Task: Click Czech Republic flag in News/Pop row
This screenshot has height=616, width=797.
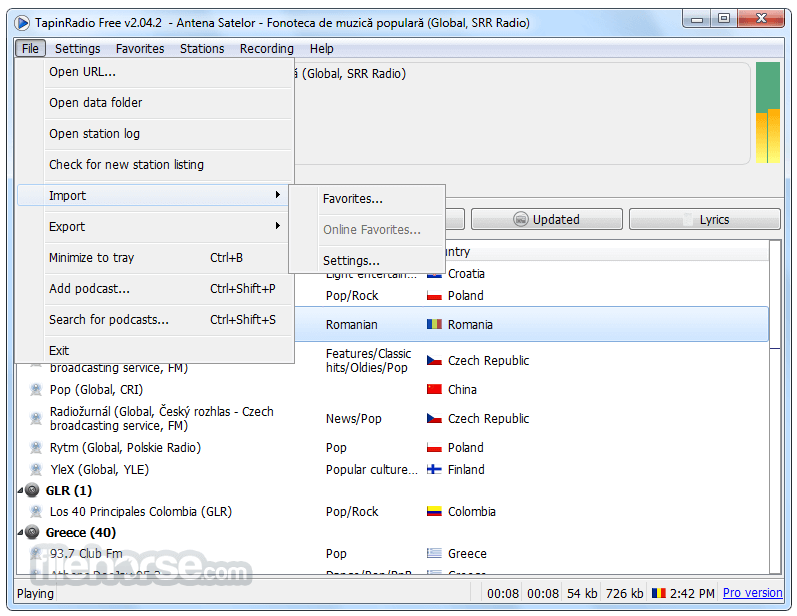Action: (x=434, y=419)
